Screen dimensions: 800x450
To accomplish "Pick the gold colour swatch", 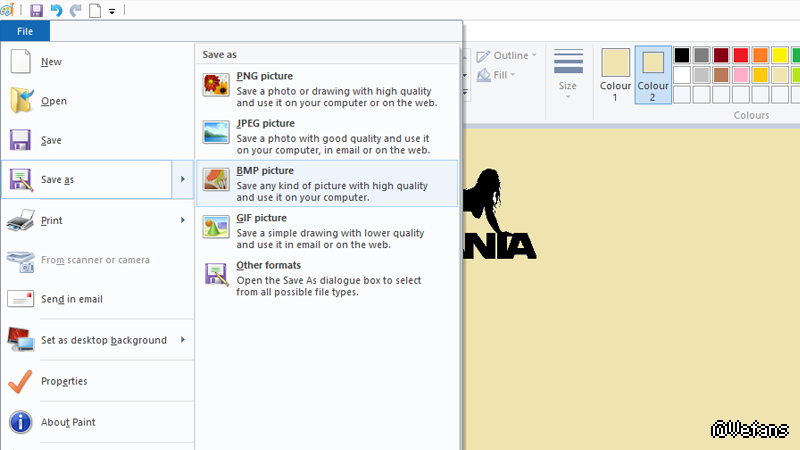I will pos(760,75).
